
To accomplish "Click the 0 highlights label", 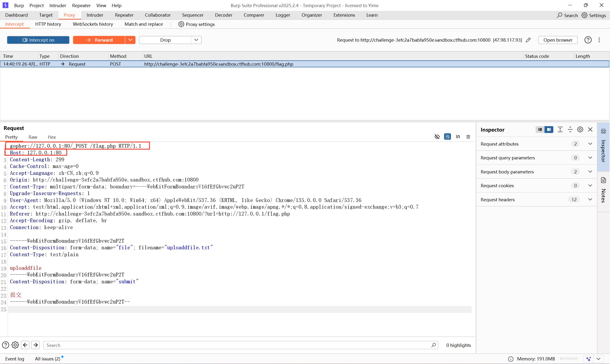I will click(x=459, y=345).
